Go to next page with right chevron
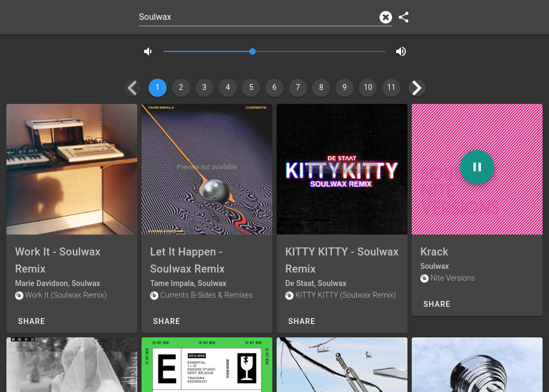 pyautogui.click(x=417, y=87)
